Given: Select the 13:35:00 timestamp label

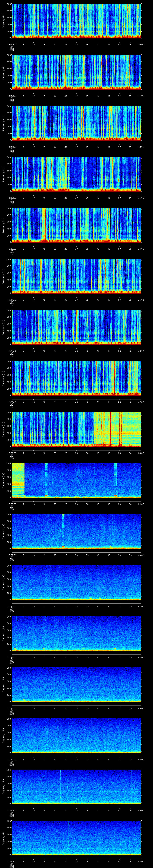Looking at the screenshot, I should 12,351.
